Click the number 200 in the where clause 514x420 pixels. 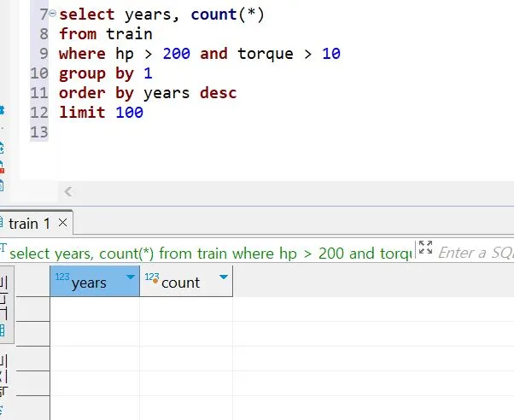tap(177, 54)
